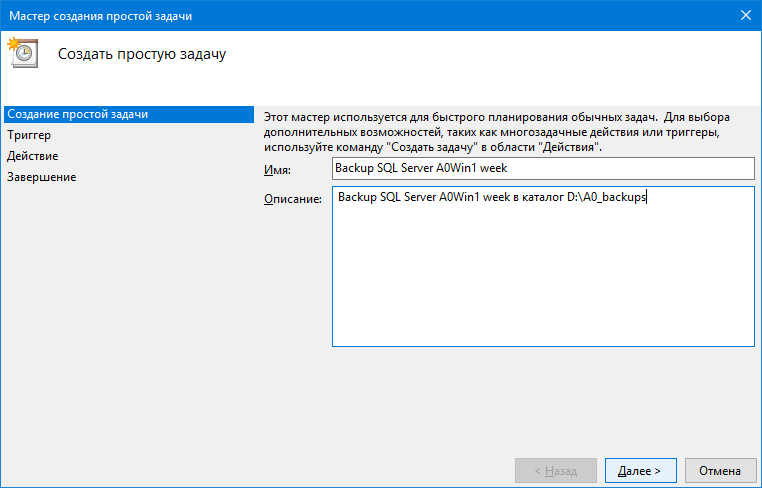Click the 'Имя' name input field
762x488 pixels.
coord(543,168)
